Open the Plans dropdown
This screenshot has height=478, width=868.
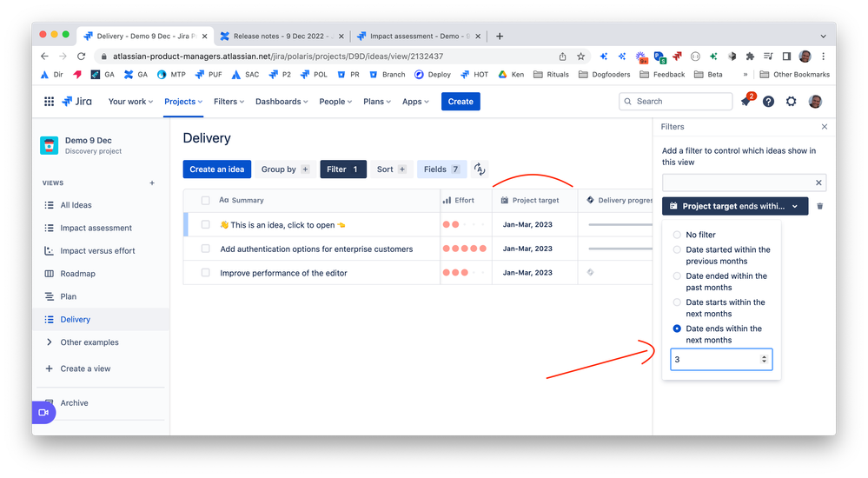tap(377, 102)
